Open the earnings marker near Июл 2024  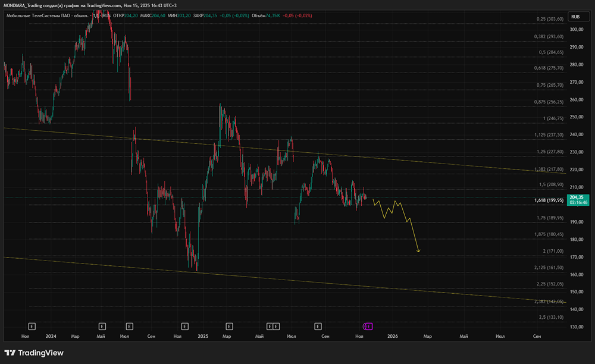[x=129, y=326]
